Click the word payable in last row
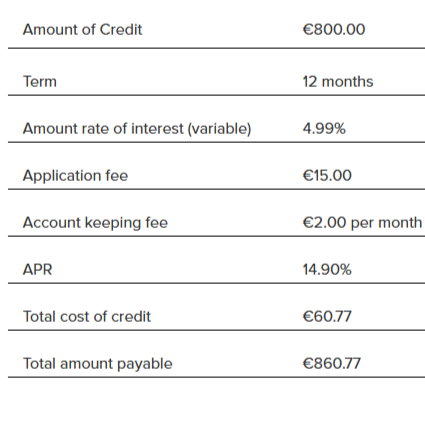 (145, 364)
